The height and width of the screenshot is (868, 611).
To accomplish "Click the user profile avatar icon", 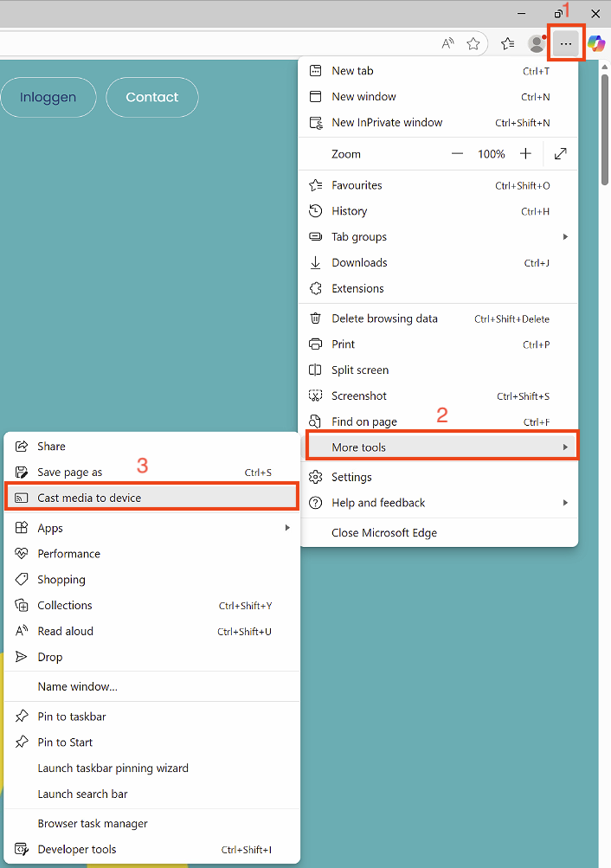I will [537, 43].
